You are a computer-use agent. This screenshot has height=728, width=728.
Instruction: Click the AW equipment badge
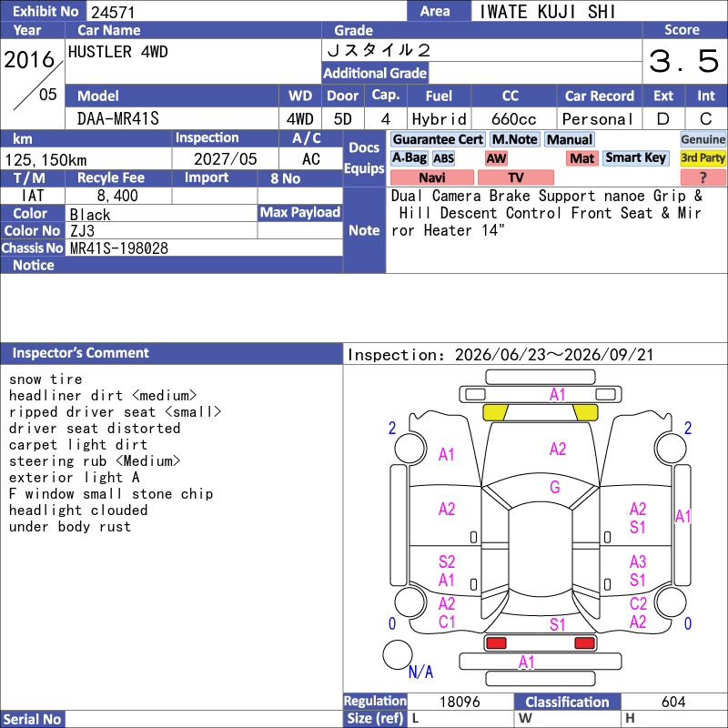click(496, 158)
